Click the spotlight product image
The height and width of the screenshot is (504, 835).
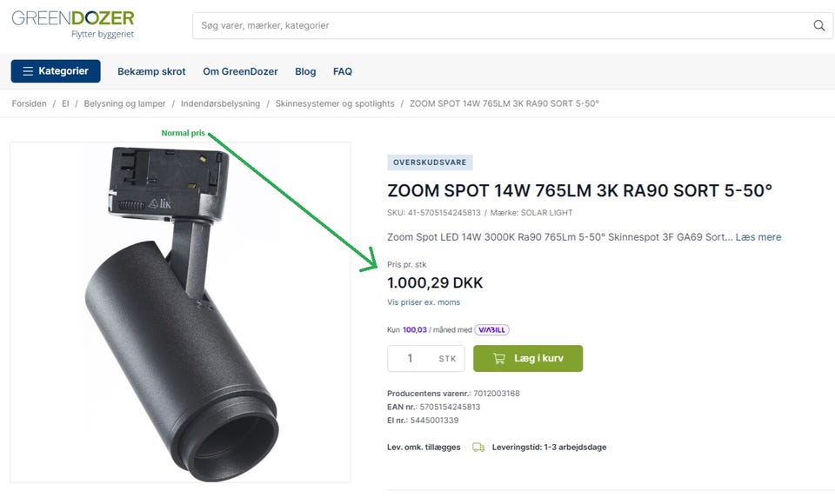coord(180,311)
